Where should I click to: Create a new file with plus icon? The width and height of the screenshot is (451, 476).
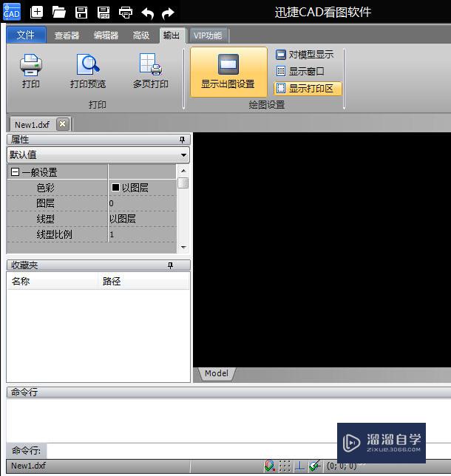coord(36,13)
